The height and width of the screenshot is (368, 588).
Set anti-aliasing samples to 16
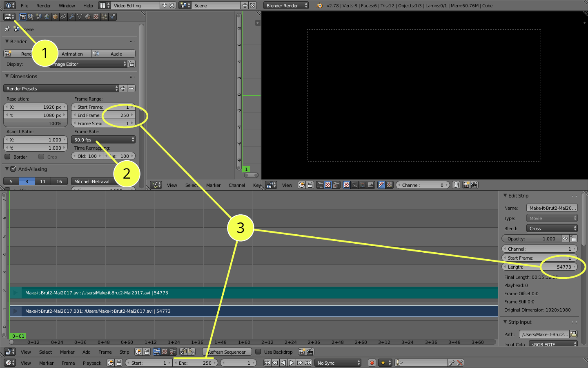(x=59, y=181)
